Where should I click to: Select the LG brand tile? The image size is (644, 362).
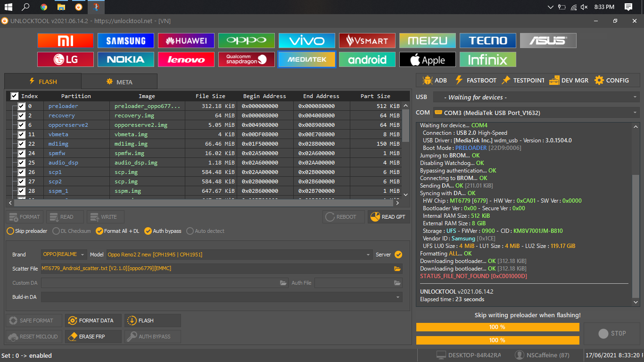[x=66, y=59]
